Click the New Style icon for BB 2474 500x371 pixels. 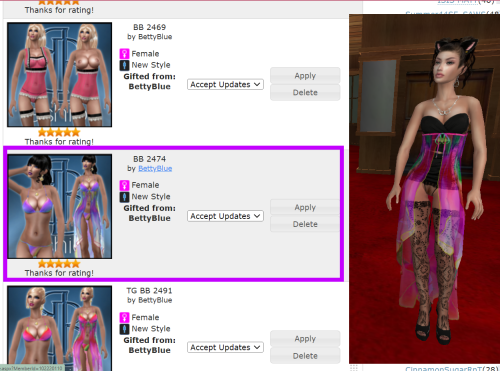(x=124, y=197)
